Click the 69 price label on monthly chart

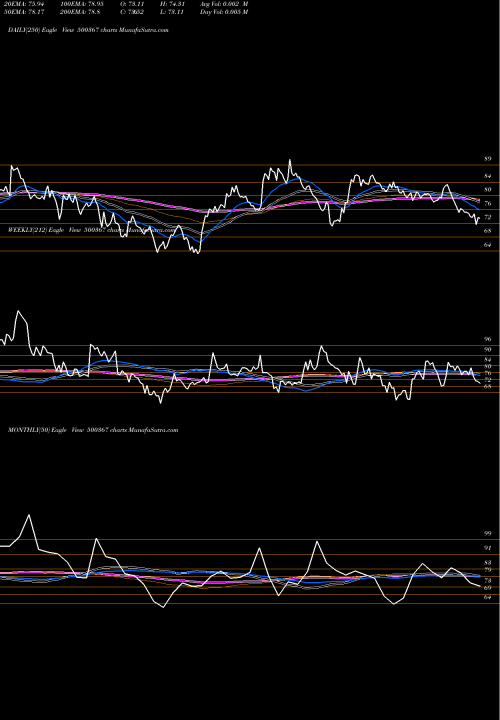tap(487, 588)
